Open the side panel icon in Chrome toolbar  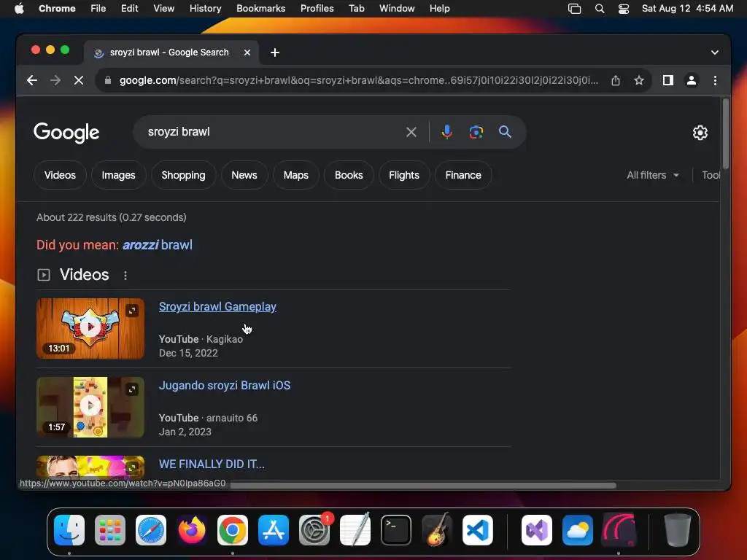668,80
